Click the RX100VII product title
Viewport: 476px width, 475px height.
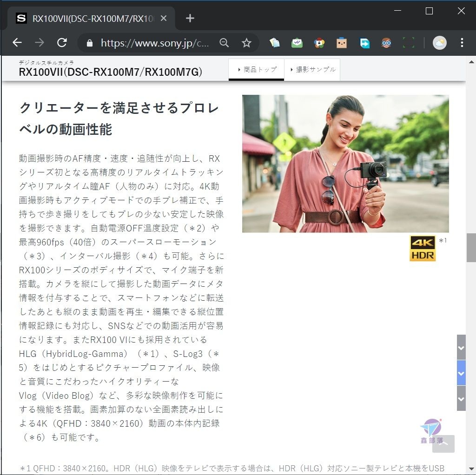point(111,72)
